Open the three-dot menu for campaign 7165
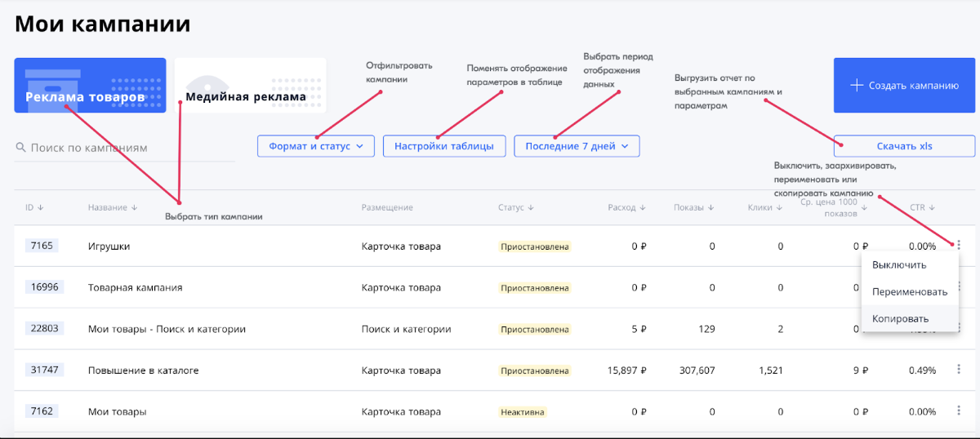The height and width of the screenshot is (439, 980). 958,246
